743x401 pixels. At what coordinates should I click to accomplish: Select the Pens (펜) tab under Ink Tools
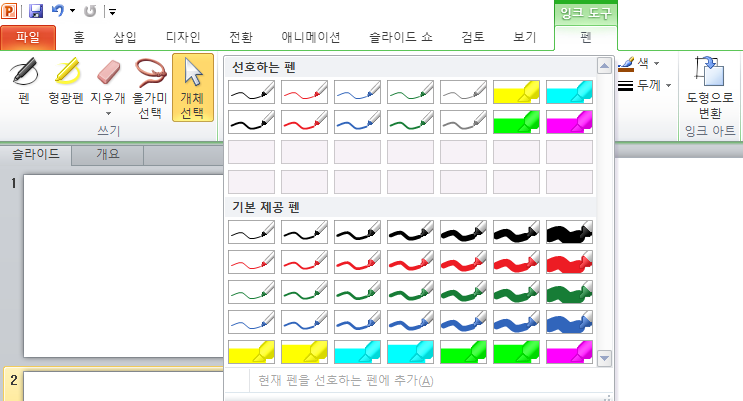(x=586, y=37)
